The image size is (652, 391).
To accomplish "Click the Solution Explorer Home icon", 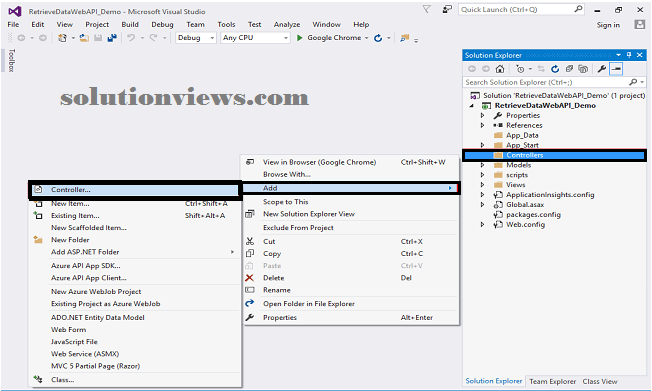I will [500, 69].
